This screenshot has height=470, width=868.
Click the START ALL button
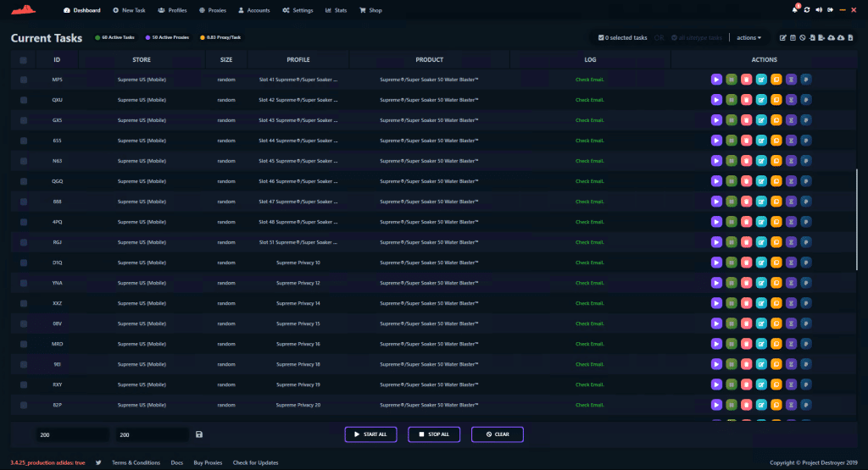tap(370, 434)
